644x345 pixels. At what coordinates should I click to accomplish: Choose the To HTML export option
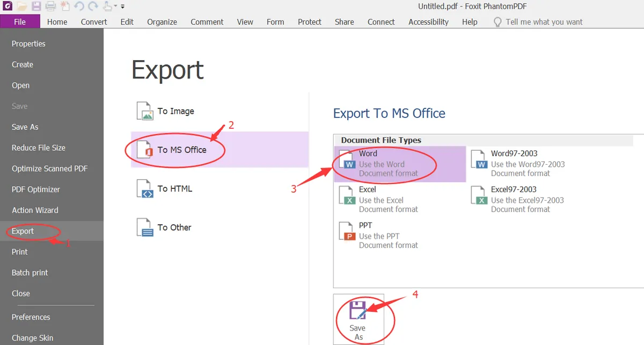pos(219,188)
